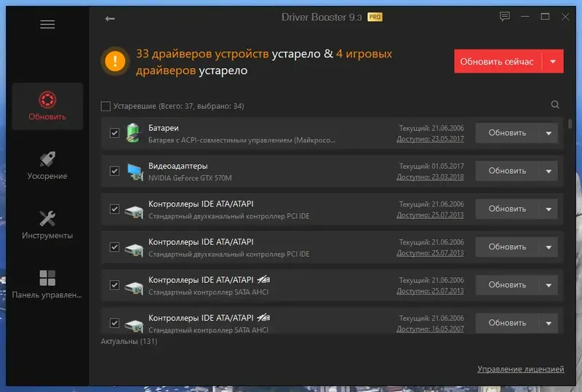Click the Driver Booster 9.3 title text
This screenshot has height=392, width=582.
pos(322,17)
